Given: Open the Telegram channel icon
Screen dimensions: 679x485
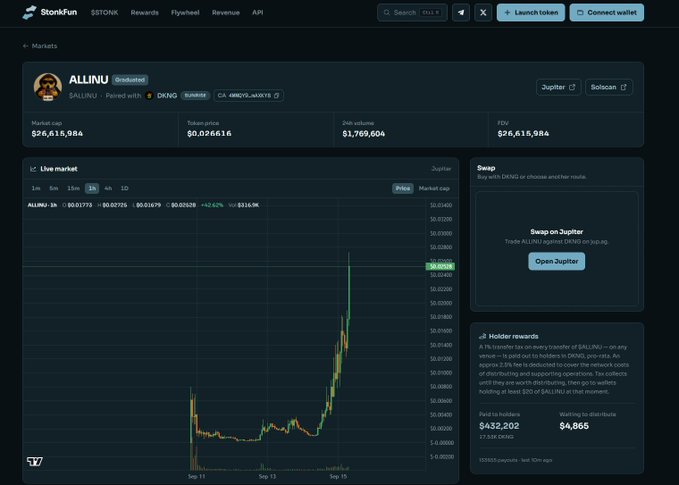Looking at the screenshot, I should pyautogui.click(x=461, y=13).
